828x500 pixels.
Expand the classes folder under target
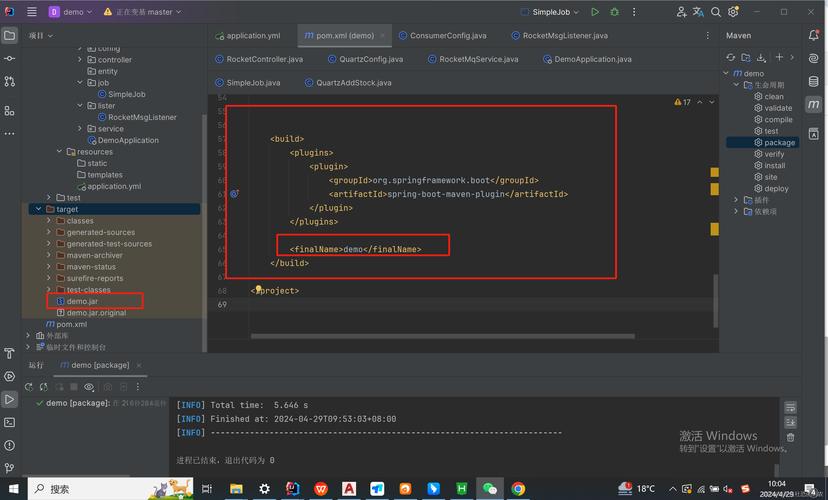[49, 221]
